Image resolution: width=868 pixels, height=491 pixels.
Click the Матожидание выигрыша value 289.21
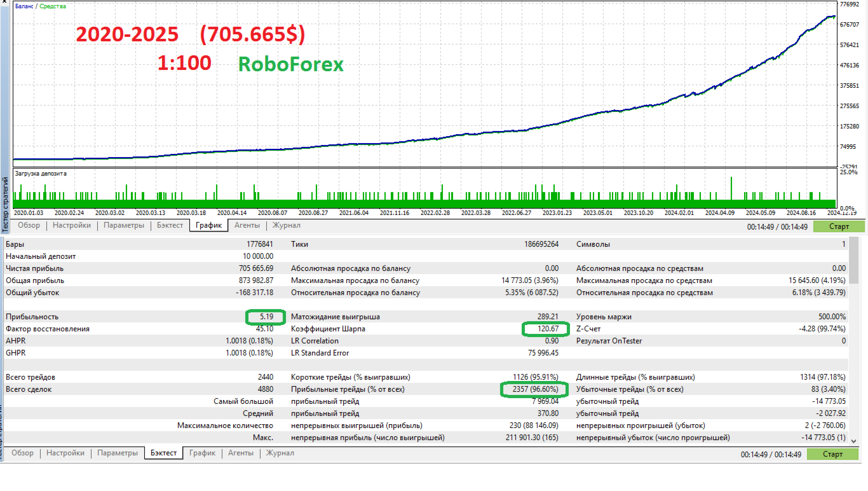click(548, 317)
